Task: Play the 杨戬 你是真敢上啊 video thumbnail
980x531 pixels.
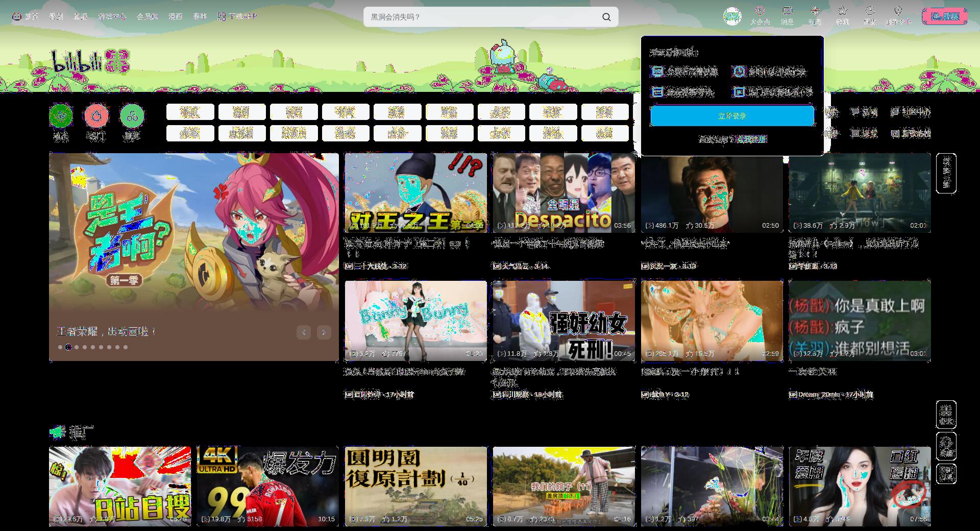Action: pyautogui.click(x=860, y=321)
